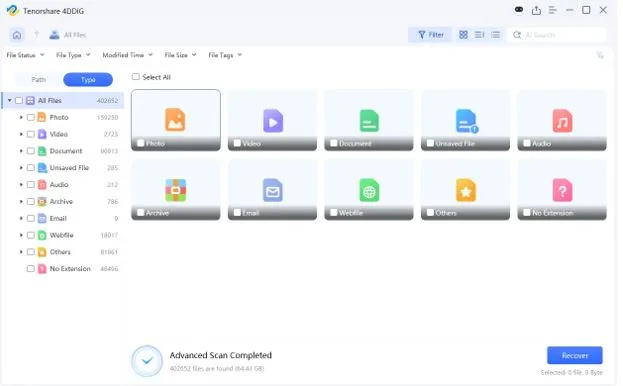Tick the Document checkbox in sidebar
Screen dimensions: 623x386
[x=31, y=151]
